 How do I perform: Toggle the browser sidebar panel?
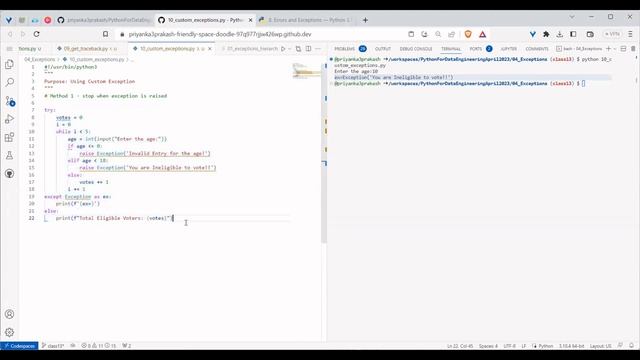tap(573, 34)
